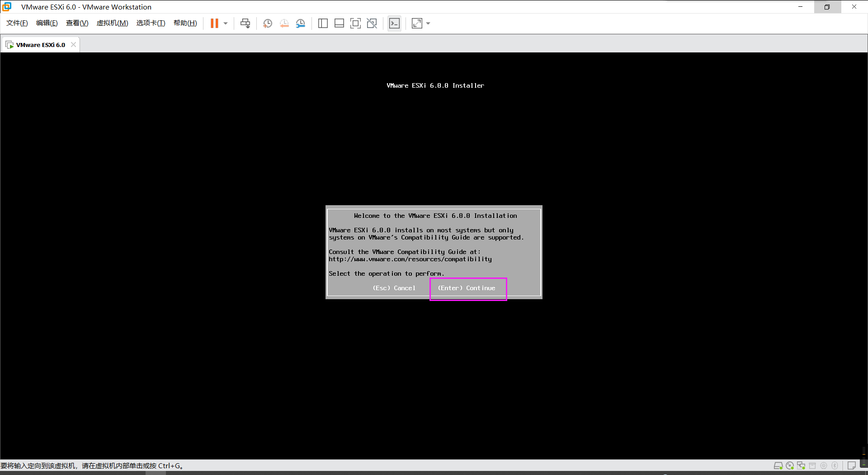Click the 'VMware ESXi 6.0.0 Installer' heading
868x475 pixels.
pos(435,85)
